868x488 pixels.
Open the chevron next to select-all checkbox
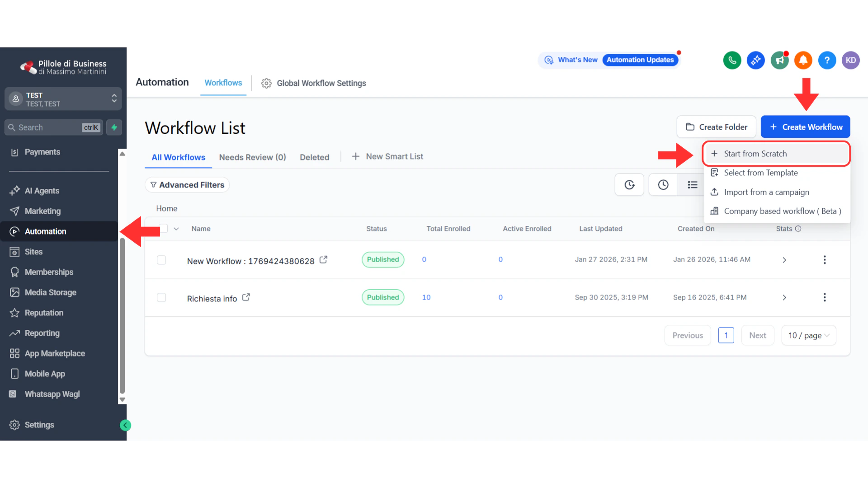176,229
